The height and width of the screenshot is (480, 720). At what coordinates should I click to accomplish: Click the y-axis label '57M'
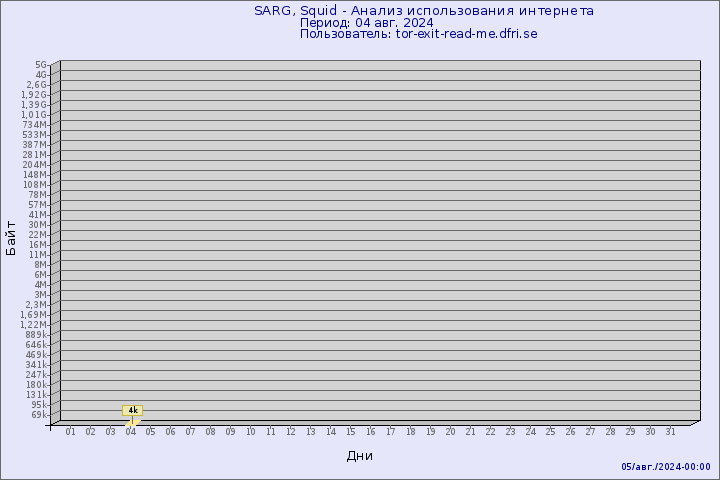(38, 205)
